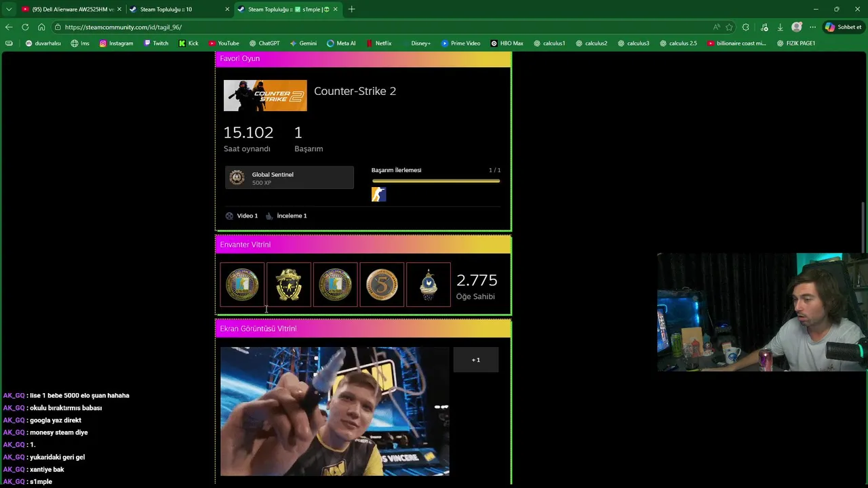The width and height of the screenshot is (868, 488).
Task: Focus the steamcommunity.com address bar
Action: 380,27
